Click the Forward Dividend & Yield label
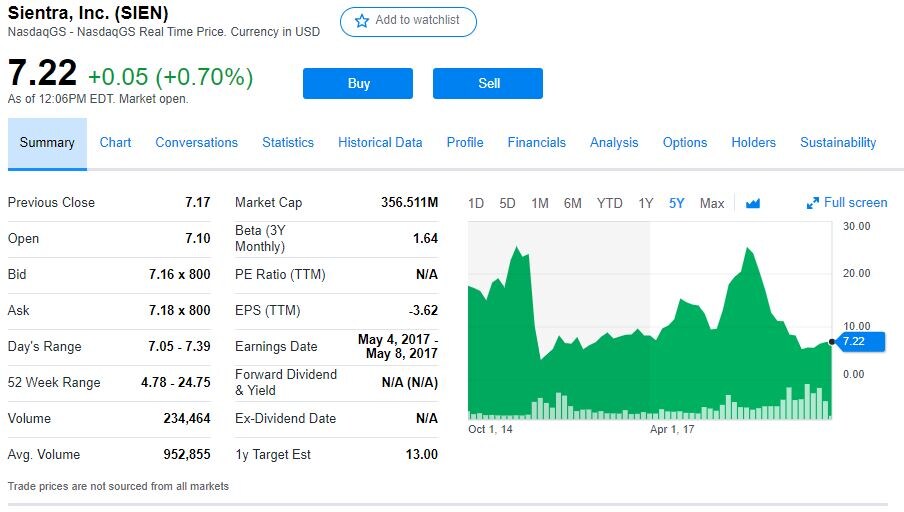 click(x=286, y=382)
